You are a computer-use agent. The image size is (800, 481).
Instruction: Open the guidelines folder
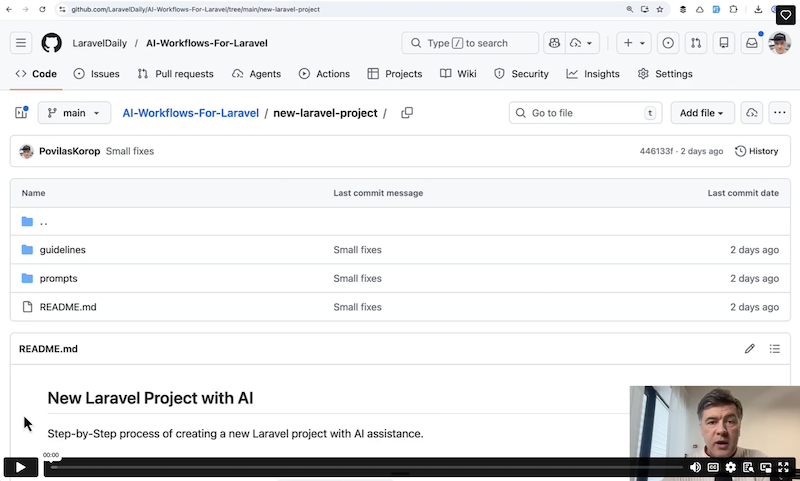62,250
